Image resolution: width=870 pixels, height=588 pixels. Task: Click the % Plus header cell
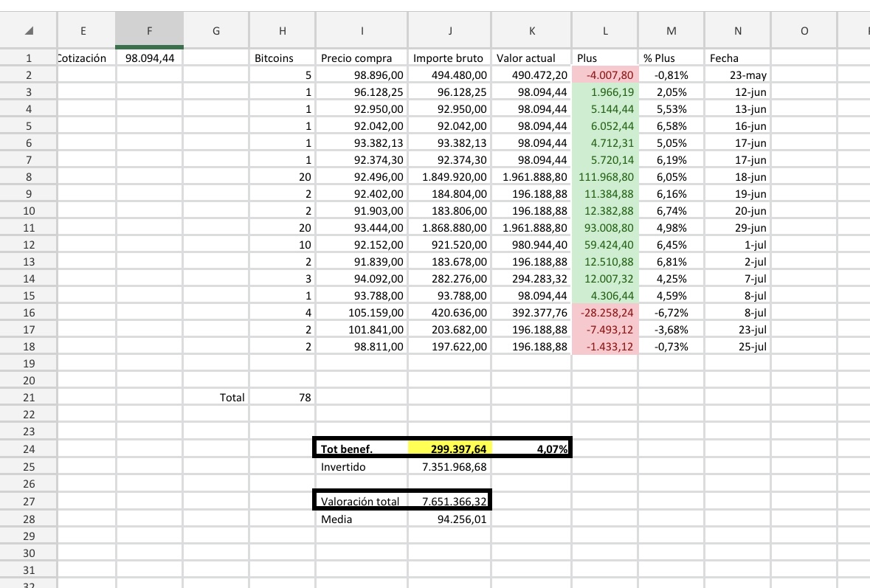[672, 58]
